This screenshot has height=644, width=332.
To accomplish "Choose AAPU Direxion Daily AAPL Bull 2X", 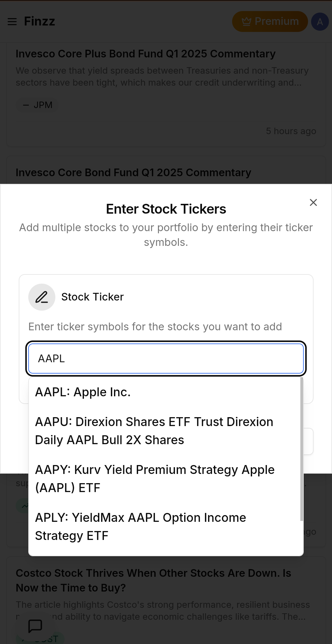I will [x=154, y=431].
